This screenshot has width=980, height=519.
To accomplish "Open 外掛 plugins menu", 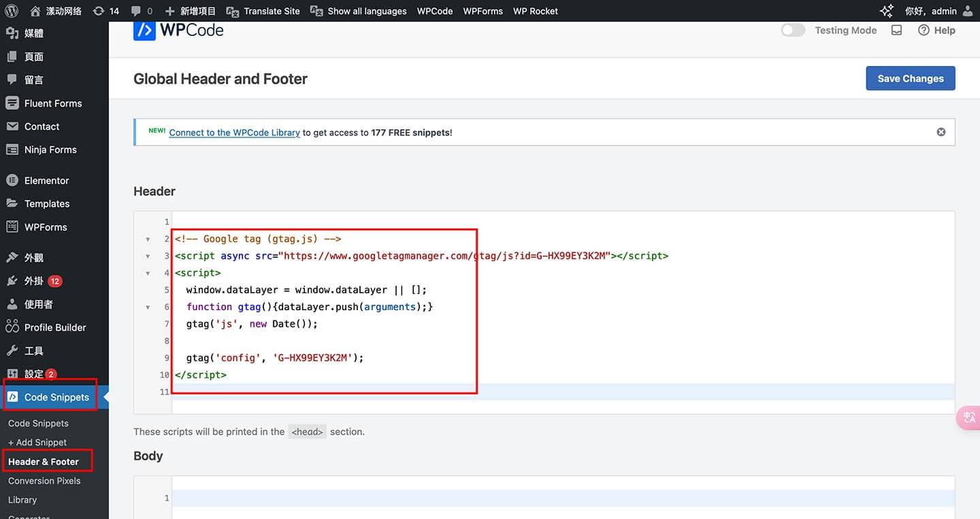I will [x=34, y=281].
